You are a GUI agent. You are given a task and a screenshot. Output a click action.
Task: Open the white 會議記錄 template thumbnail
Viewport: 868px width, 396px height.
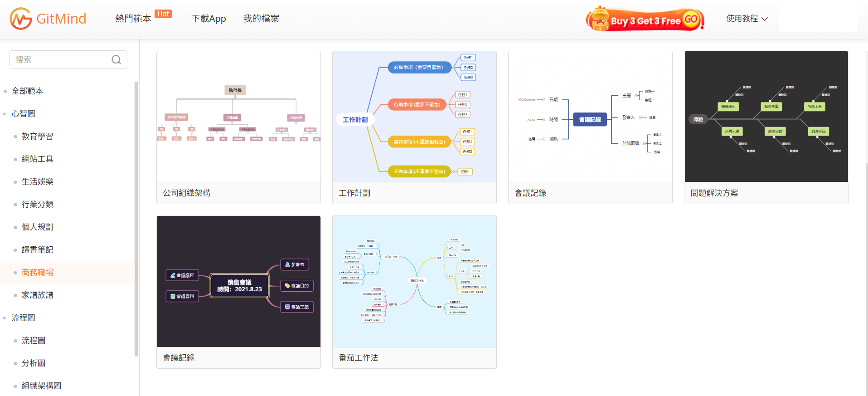[590, 117]
